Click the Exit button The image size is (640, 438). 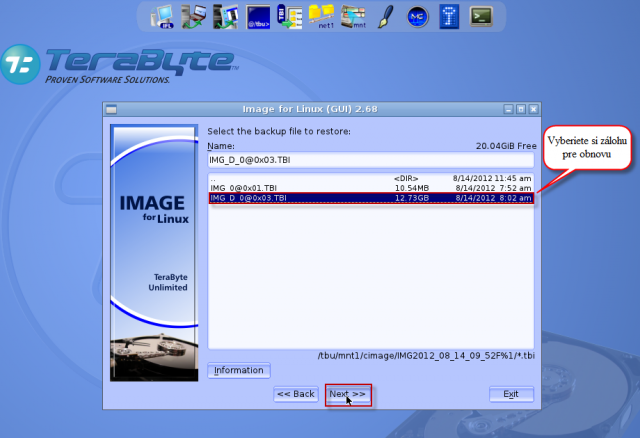511,394
